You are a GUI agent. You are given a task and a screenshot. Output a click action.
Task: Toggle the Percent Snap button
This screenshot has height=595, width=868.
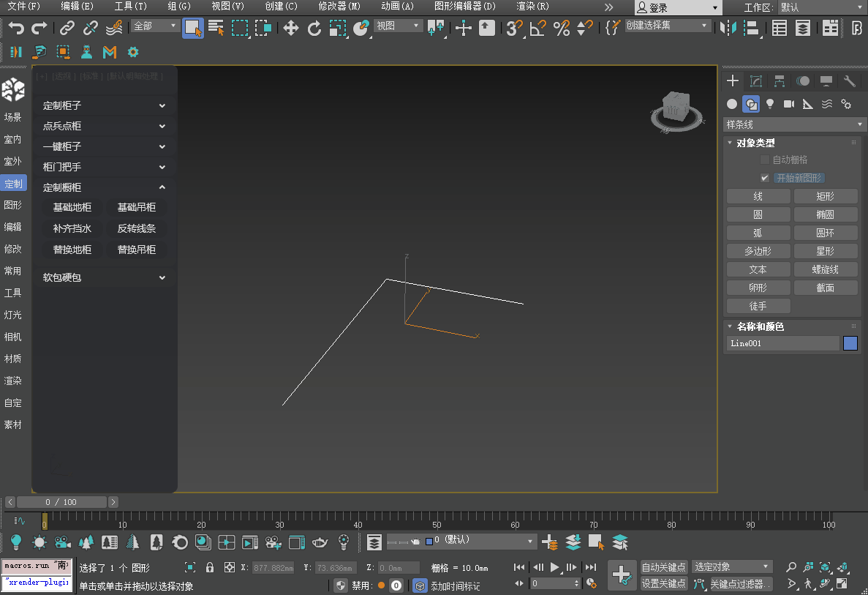coord(562,28)
